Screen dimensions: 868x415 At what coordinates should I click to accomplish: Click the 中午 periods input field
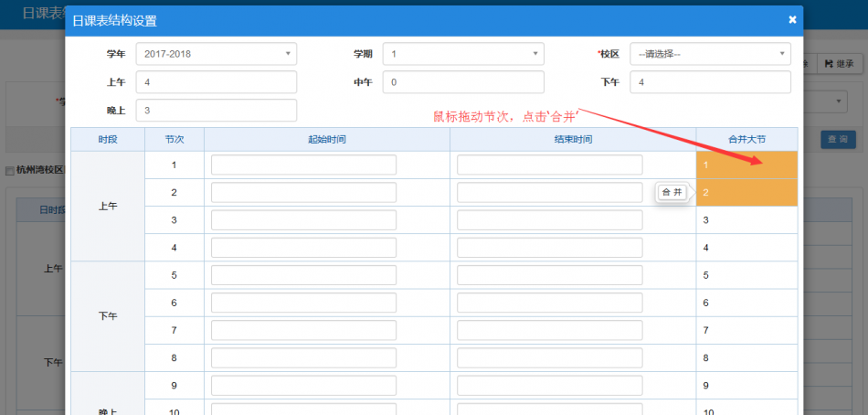point(462,82)
